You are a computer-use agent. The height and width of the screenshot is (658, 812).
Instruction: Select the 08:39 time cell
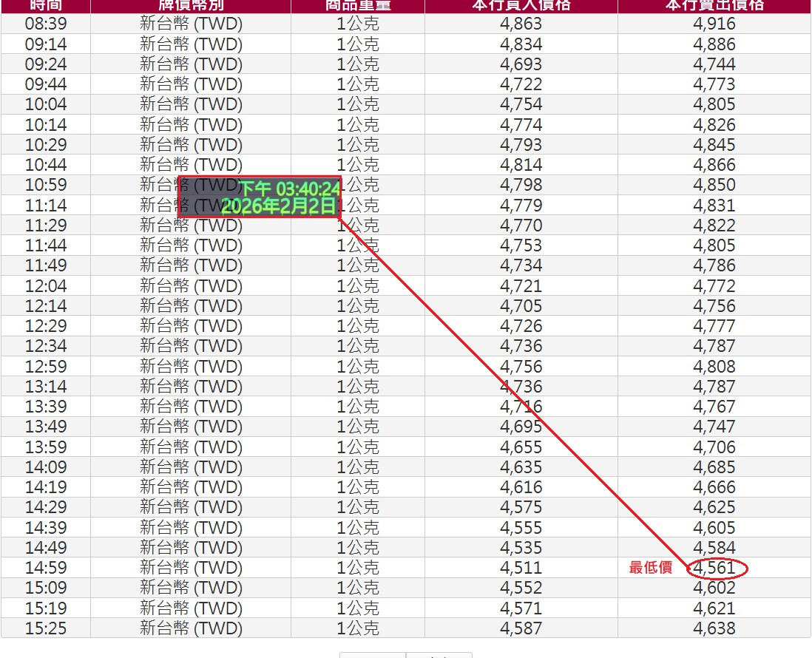pos(46,24)
